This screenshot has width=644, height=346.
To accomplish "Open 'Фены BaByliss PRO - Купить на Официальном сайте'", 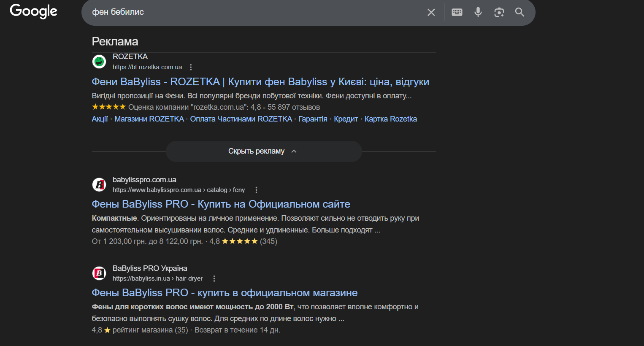I will click(x=221, y=204).
